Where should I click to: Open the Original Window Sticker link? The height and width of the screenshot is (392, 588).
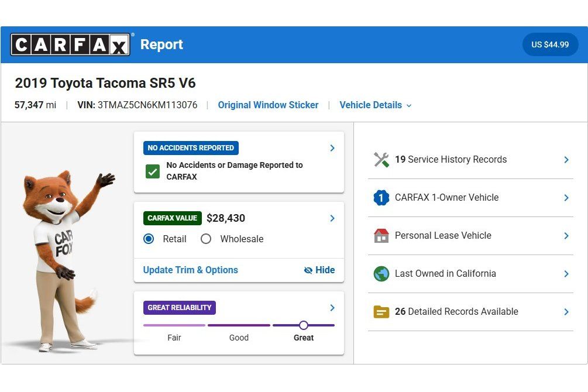(x=268, y=105)
